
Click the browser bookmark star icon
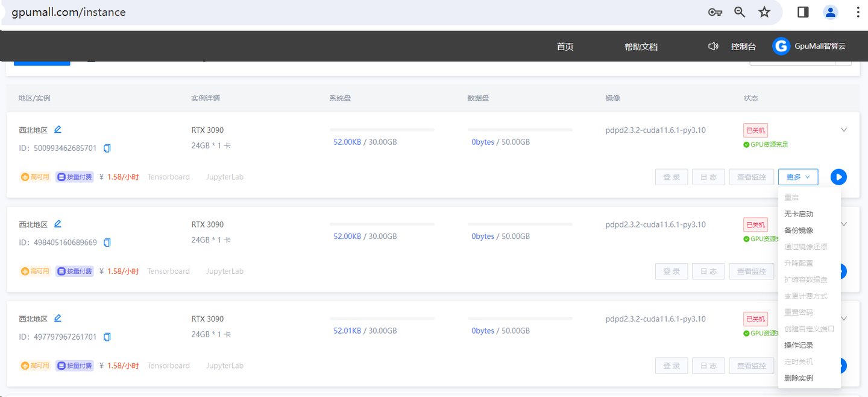(764, 12)
